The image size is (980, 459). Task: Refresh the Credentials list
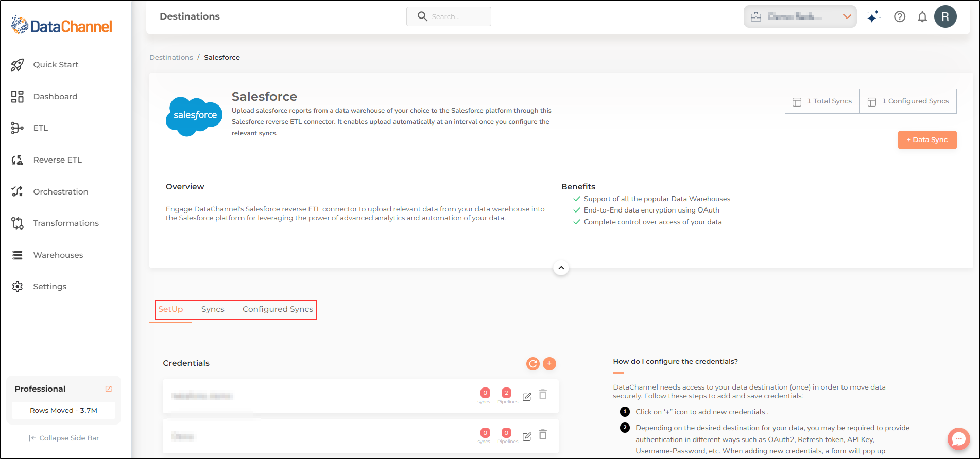[x=533, y=364]
